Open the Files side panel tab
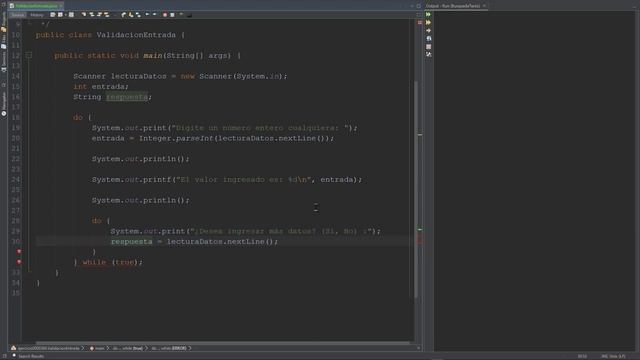The height and width of the screenshot is (360, 640). pyautogui.click(x=4, y=42)
